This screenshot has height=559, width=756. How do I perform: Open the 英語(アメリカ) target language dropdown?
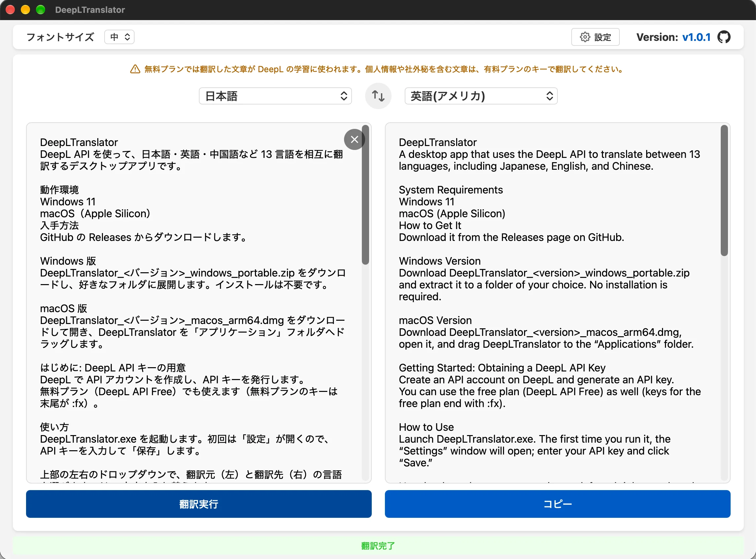coord(481,96)
